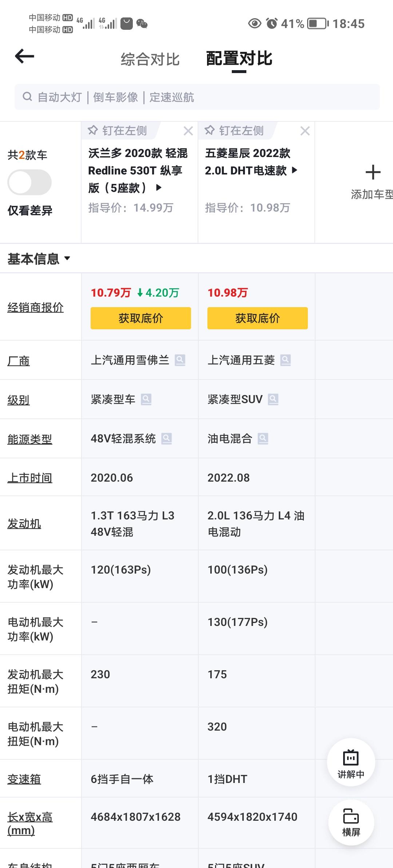Tap the 10.79万 dealer price

[x=111, y=293]
